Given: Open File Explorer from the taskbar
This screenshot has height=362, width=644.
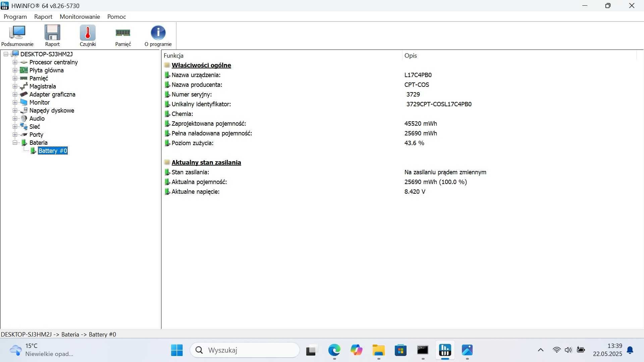Looking at the screenshot, I should pyautogui.click(x=378, y=350).
